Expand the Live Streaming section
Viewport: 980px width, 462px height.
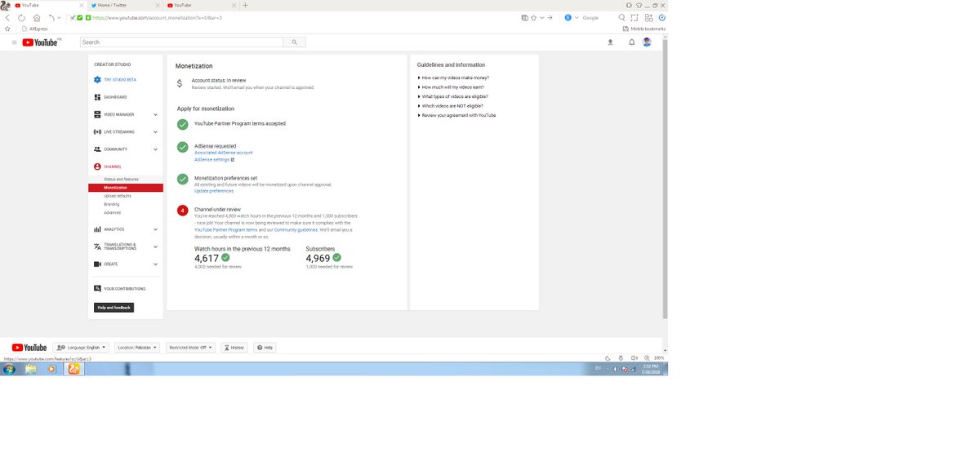tap(126, 131)
